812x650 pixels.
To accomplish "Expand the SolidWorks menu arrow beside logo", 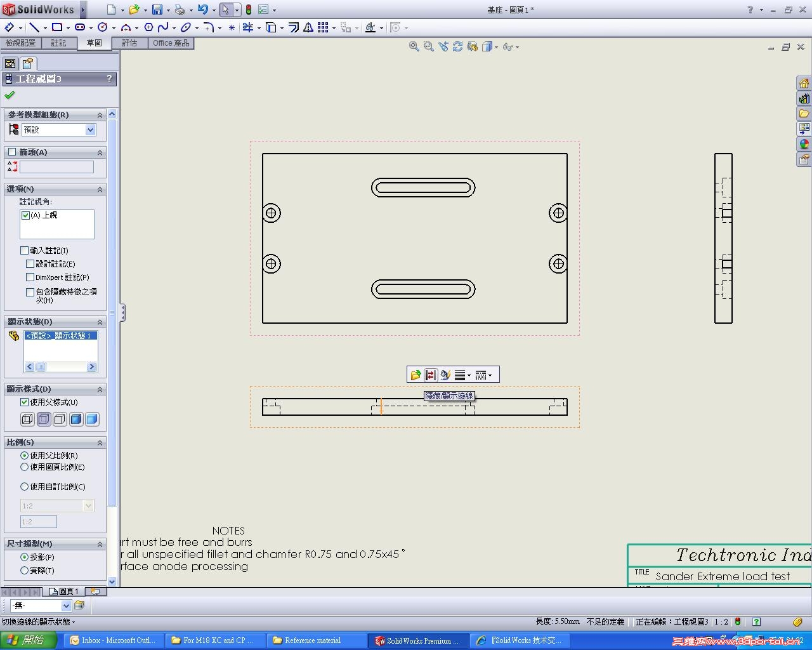I will (83, 10).
